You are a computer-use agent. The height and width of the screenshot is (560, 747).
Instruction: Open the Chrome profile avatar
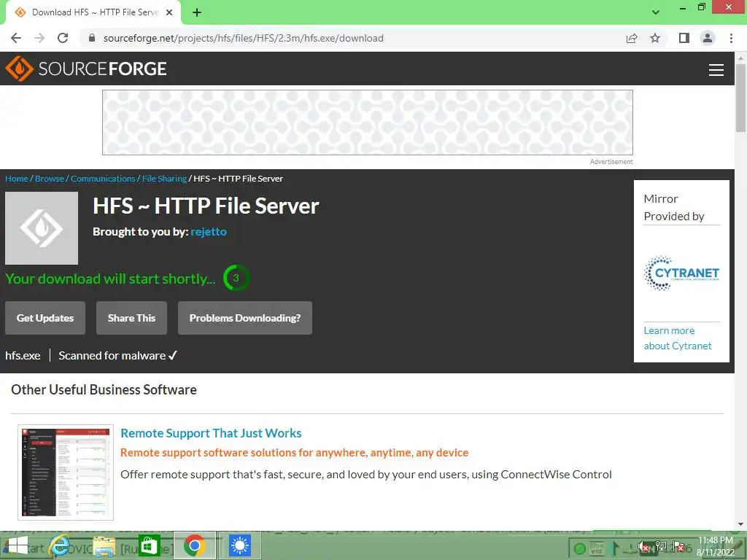[x=708, y=38]
